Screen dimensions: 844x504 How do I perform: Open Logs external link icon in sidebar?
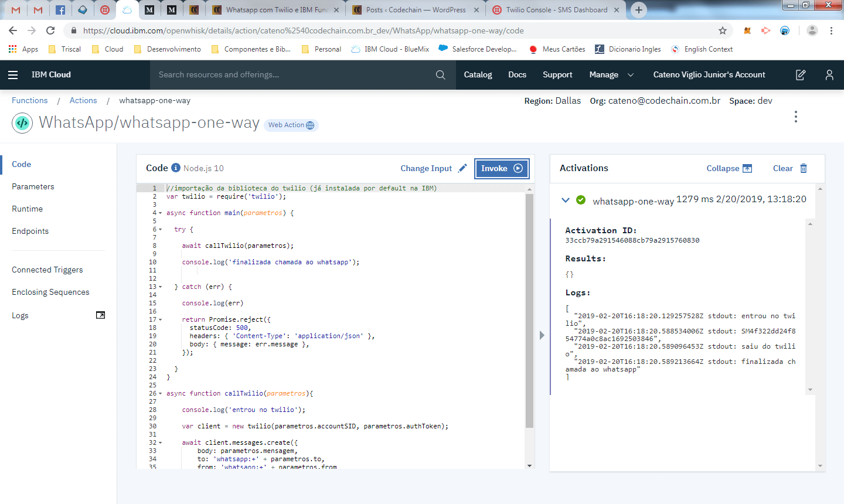point(100,315)
